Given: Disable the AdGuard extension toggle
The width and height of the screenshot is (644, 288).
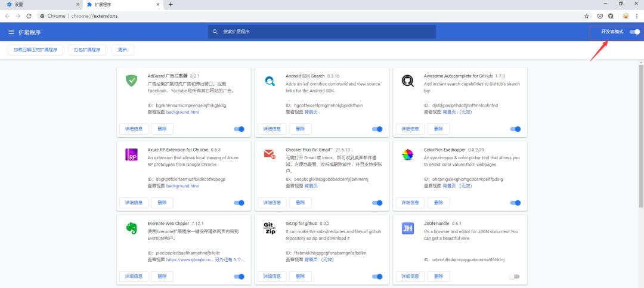Looking at the screenshot, I should point(239,129).
